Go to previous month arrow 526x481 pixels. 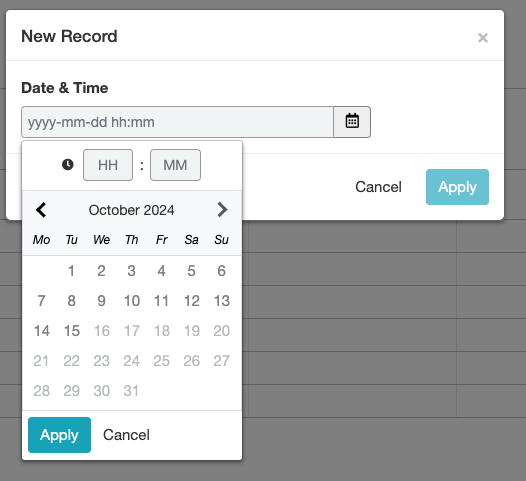click(x=41, y=210)
